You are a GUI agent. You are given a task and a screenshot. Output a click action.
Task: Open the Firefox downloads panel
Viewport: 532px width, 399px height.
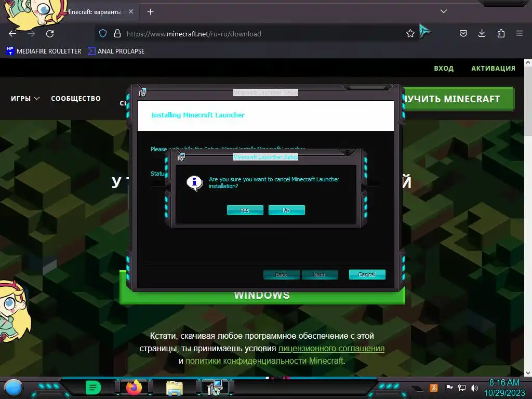click(482, 34)
